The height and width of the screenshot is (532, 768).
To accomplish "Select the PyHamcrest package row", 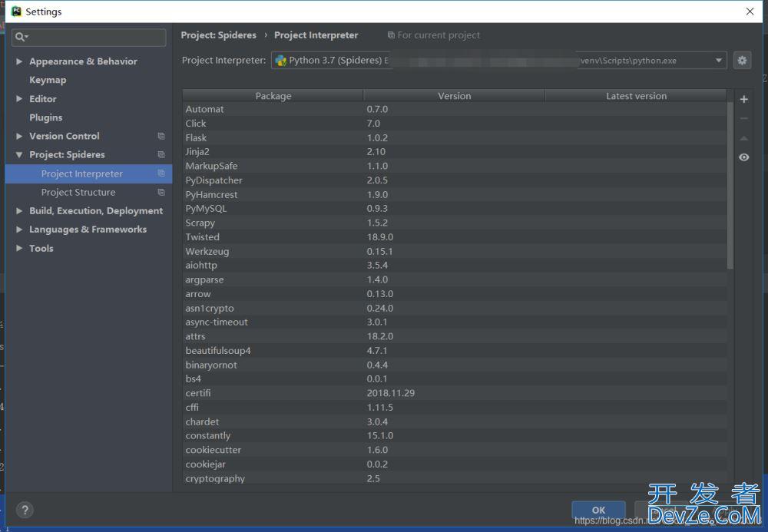I will [x=455, y=194].
